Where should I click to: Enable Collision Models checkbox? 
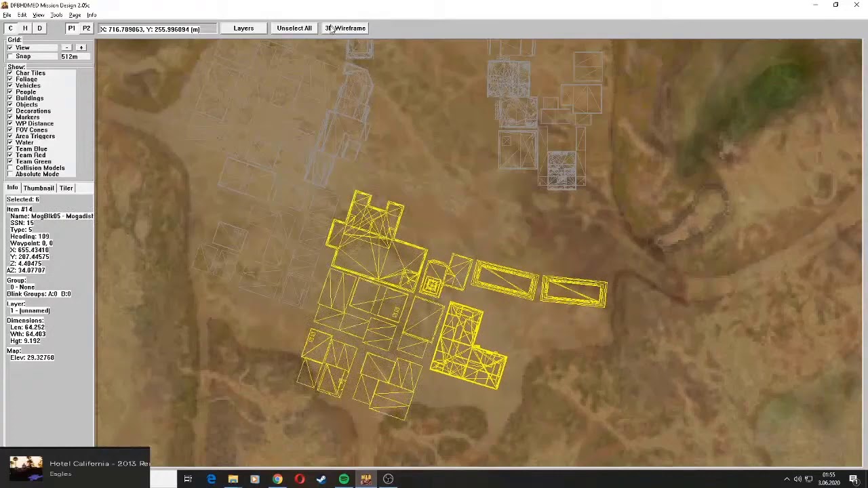click(10, 168)
